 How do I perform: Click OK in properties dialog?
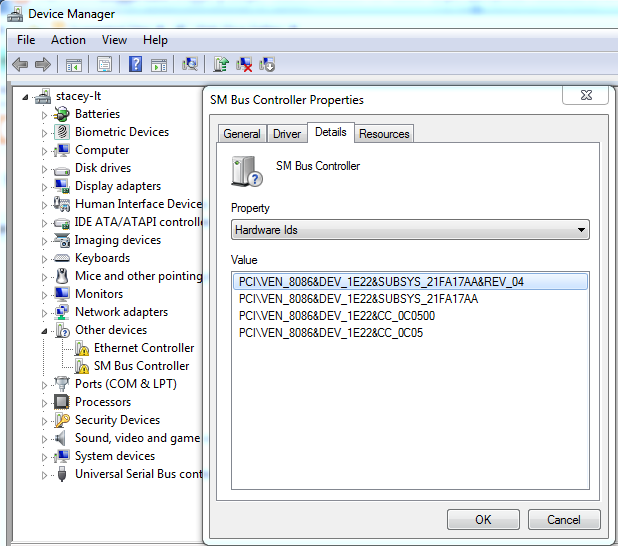tap(483, 520)
